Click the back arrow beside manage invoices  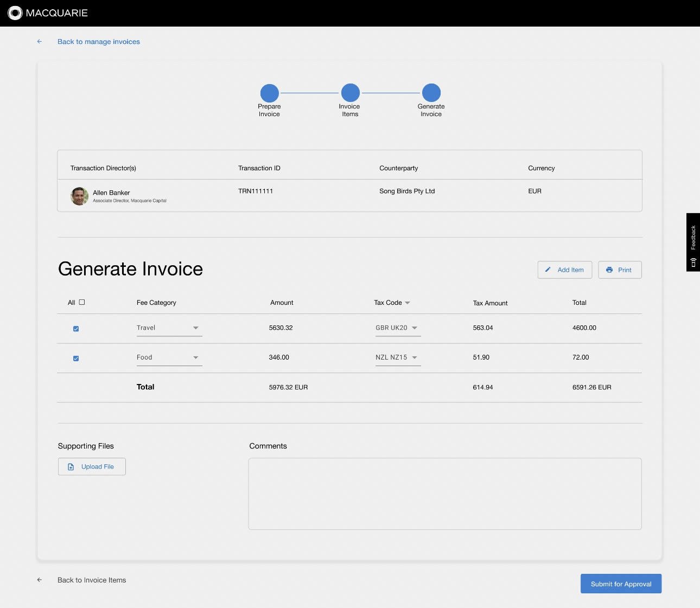click(40, 41)
